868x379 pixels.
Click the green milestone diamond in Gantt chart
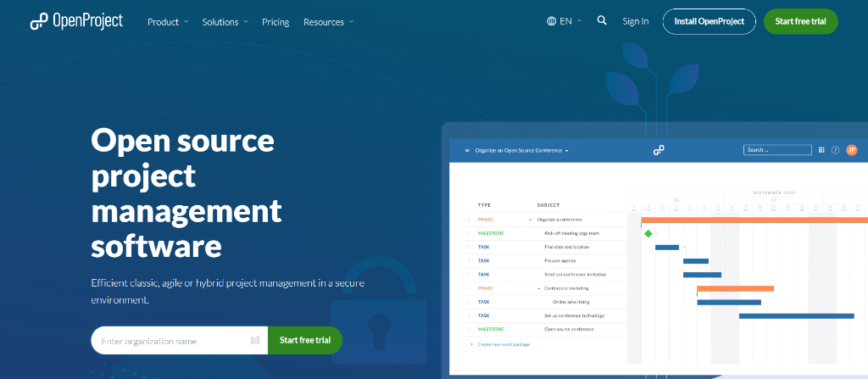648,234
